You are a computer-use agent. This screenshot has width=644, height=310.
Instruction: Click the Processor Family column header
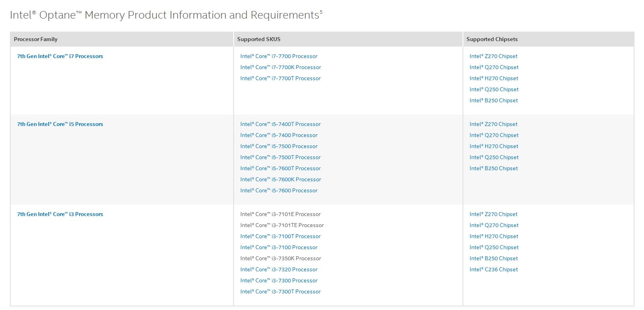coord(36,39)
